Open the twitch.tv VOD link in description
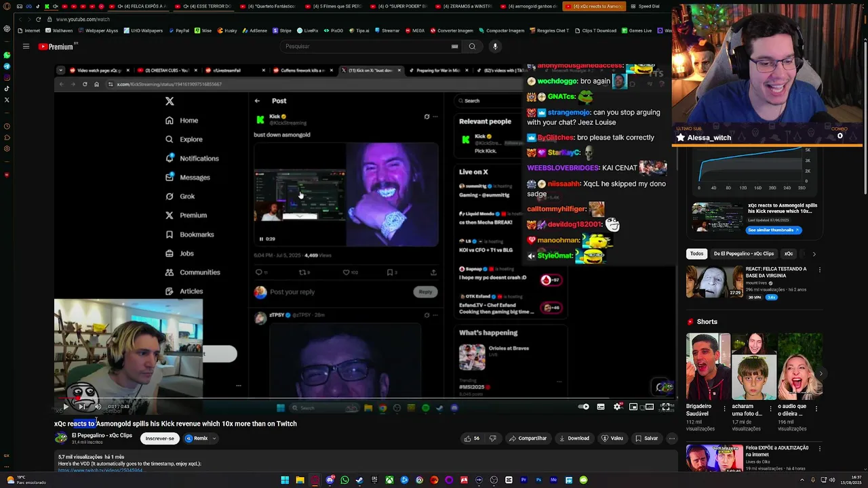The image size is (868, 488). 100,470
